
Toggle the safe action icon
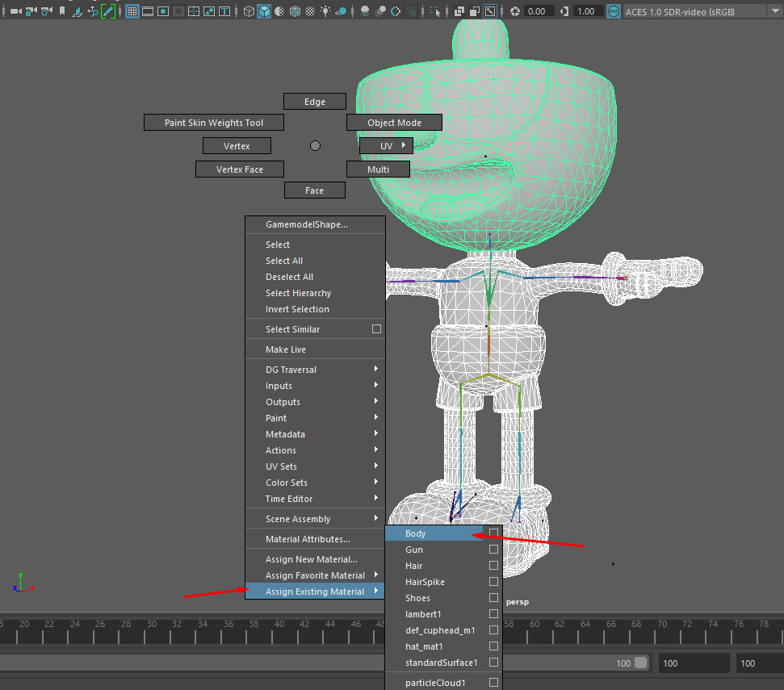(x=209, y=11)
